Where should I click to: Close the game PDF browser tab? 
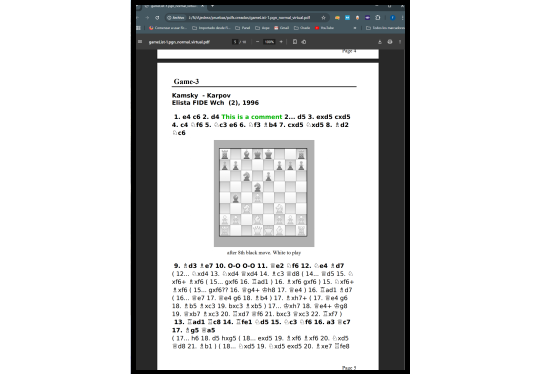tap(202, 6)
